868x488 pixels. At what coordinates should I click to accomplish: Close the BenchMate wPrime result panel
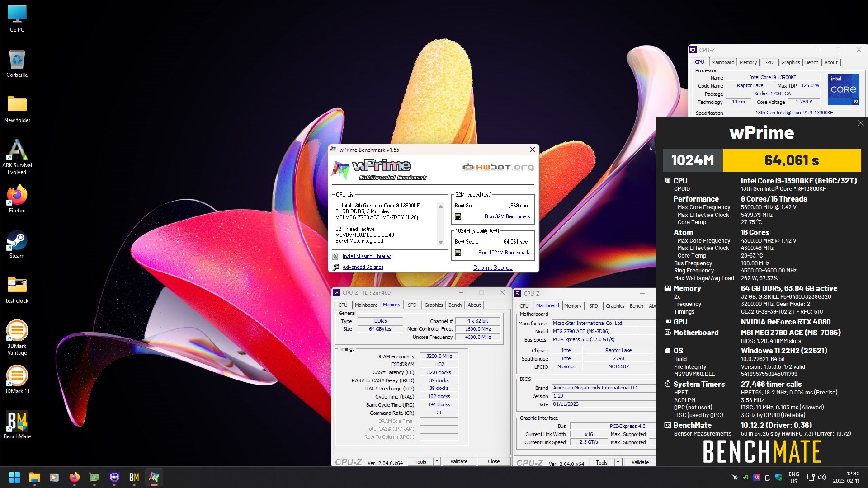(x=860, y=123)
